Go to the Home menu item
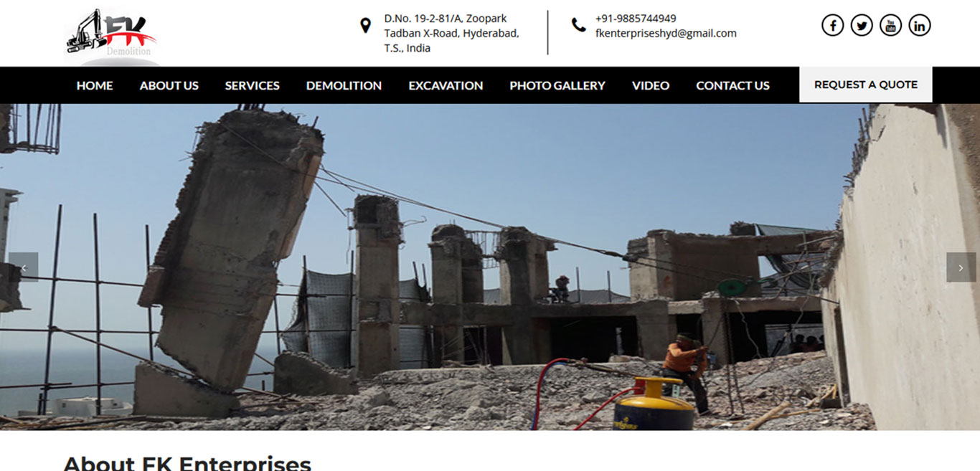This screenshot has height=471, width=980. click(x=95, y=85)
